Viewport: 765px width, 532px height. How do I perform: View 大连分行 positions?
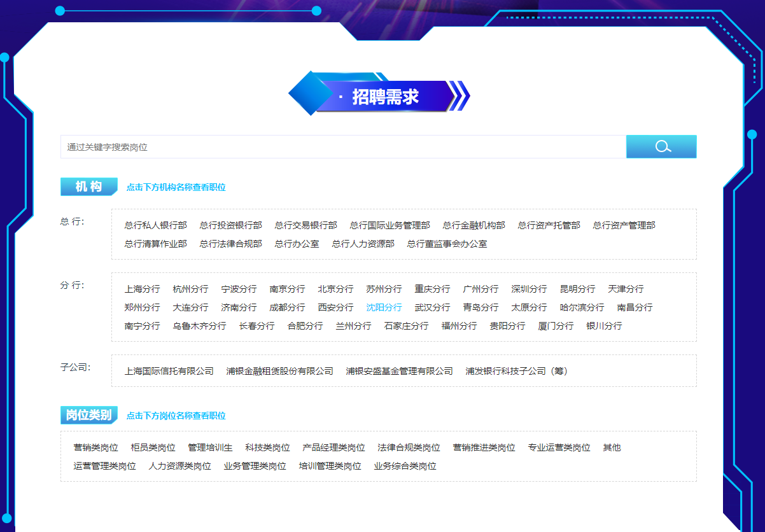pos(191,307)
